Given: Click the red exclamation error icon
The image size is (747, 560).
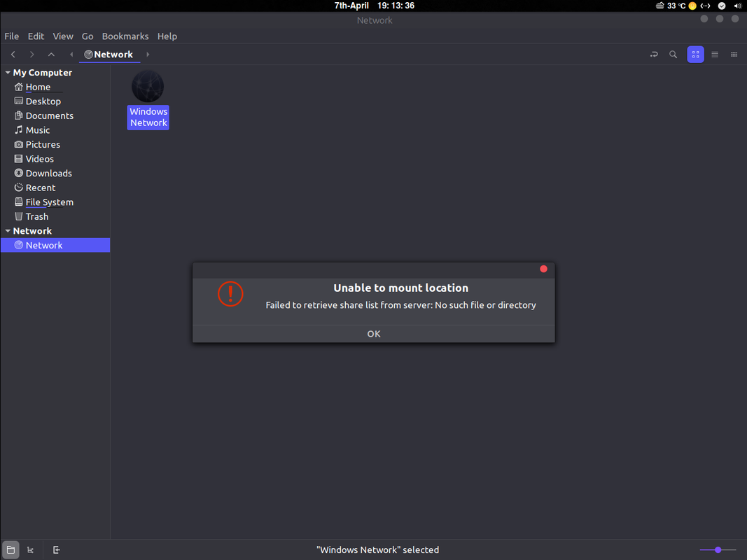Looking at the screenshot, I should click(230, 294).
